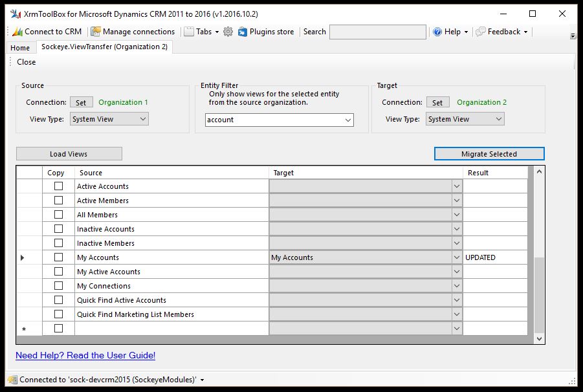
Task: Click the XrmToolBox app icon in title bar
Action: point(16,14)
